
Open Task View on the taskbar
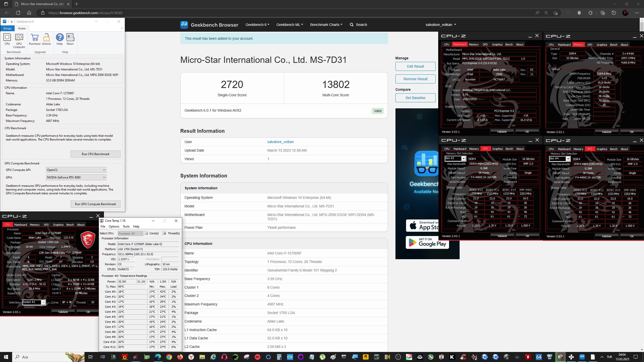pyautogui.click(x=91, y=357)
